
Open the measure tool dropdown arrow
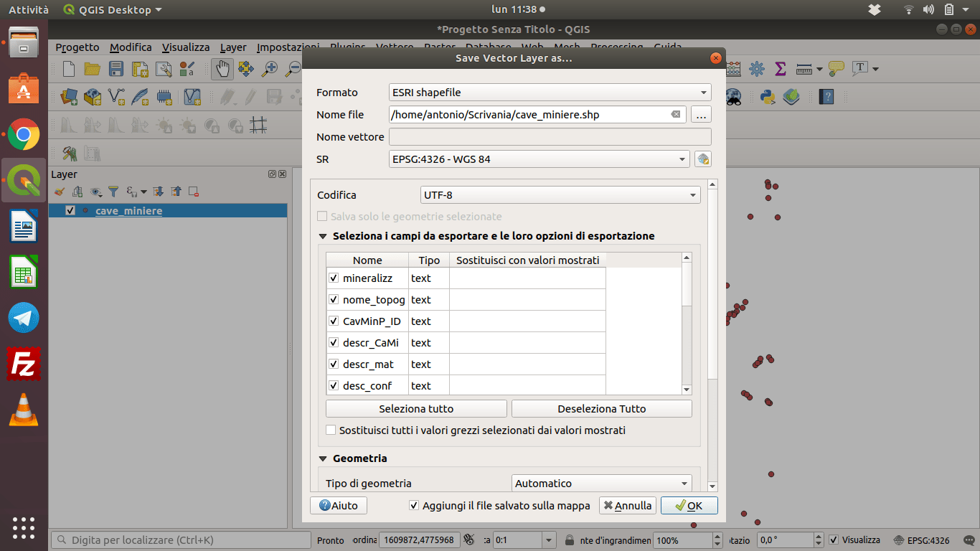[820, 70]
